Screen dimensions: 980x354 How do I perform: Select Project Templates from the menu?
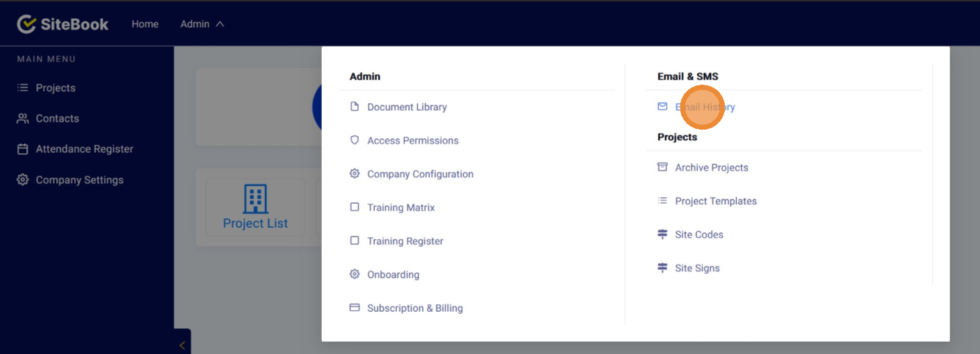coord(715,201)
